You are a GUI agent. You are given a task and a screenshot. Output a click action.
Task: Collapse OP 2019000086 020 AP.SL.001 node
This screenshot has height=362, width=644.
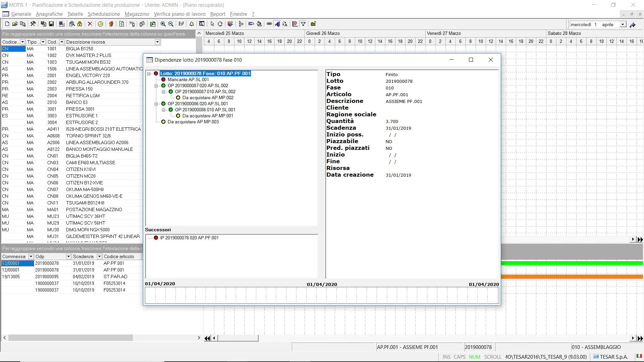tap(156, 104)
